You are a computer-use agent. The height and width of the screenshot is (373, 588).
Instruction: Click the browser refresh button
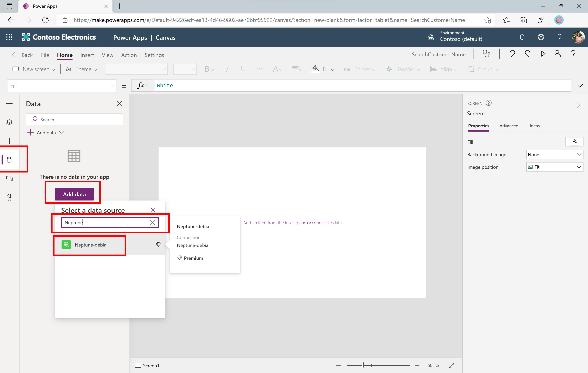pos(45,20)
